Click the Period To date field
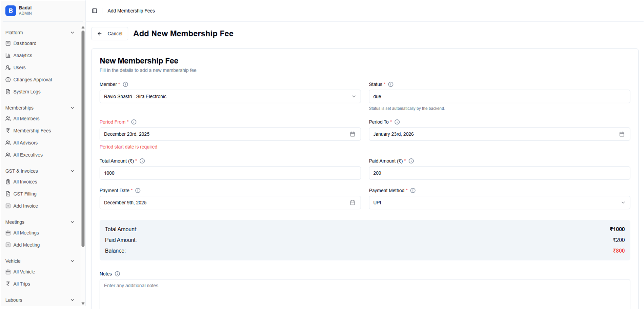This screenshot has height=309, width=644. pyautogui.click(x=499, y=134)
